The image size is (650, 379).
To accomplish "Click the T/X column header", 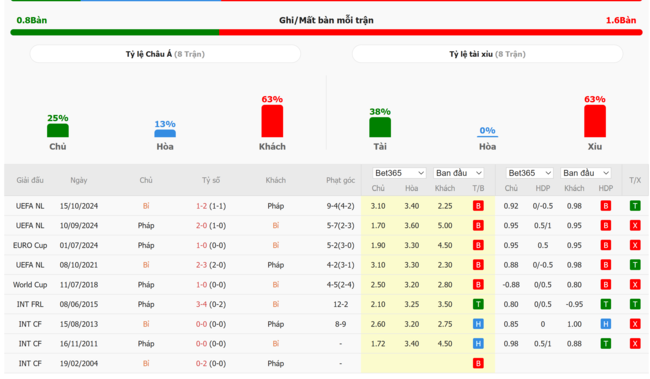I will (635, 180).
